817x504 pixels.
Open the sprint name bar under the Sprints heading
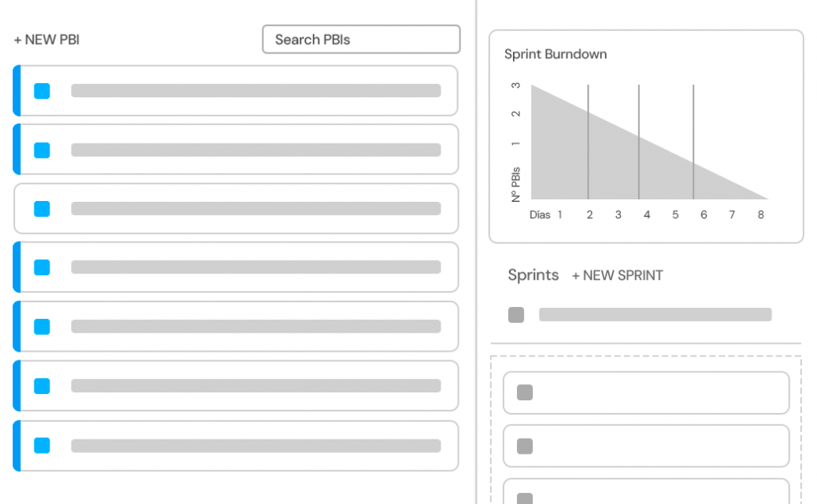654,314
